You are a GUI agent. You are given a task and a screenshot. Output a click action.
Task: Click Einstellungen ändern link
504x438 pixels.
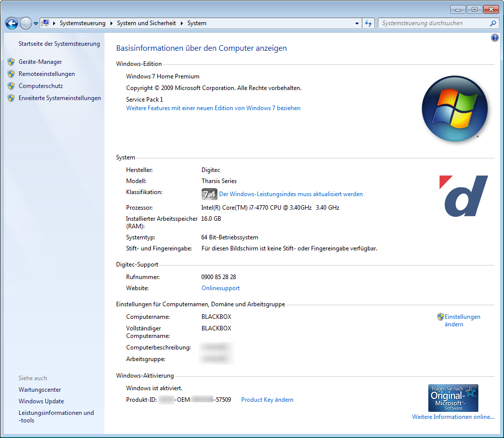tap(462, 321)
